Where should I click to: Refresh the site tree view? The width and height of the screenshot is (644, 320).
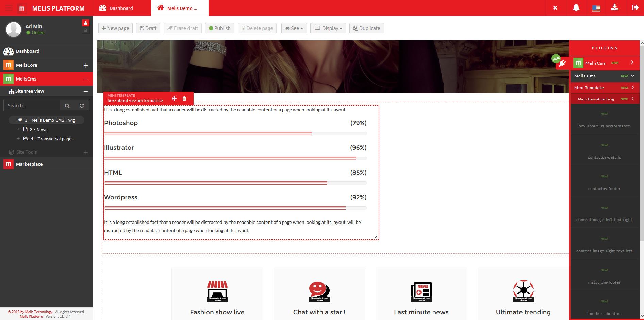82,106
